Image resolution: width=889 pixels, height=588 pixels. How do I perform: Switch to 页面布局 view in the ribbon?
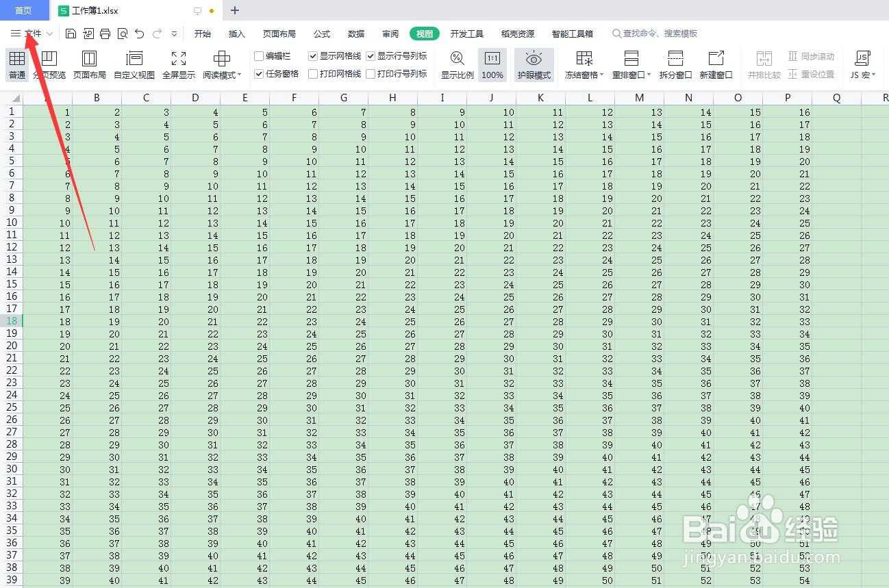coord(90,66)
